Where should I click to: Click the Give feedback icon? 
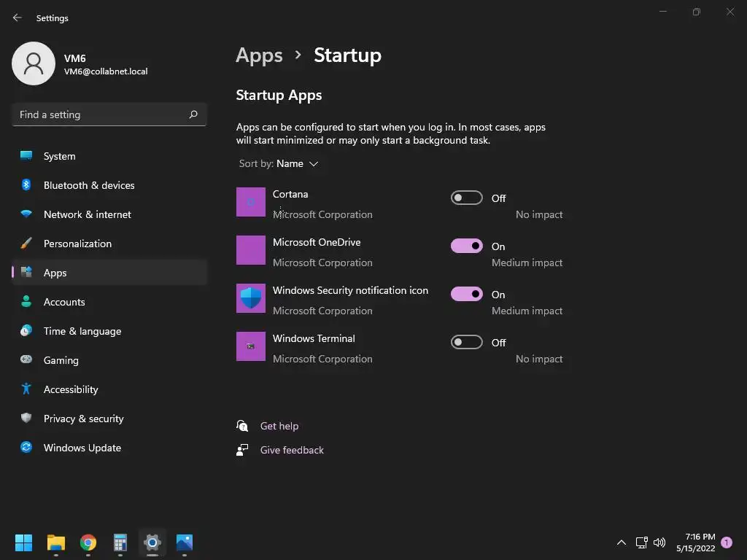coord(242,450)
